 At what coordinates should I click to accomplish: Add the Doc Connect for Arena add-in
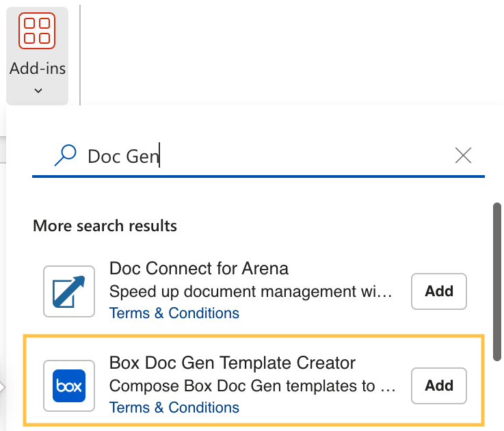pos(438,291)
